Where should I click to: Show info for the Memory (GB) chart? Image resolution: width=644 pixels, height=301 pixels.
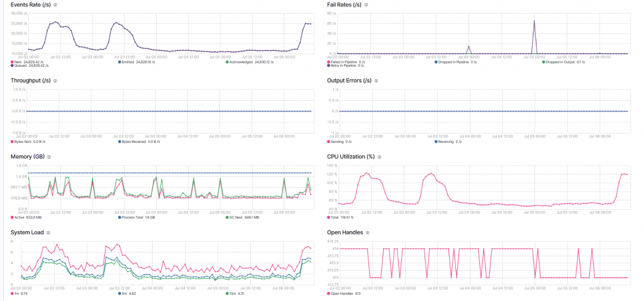point(48,157)
